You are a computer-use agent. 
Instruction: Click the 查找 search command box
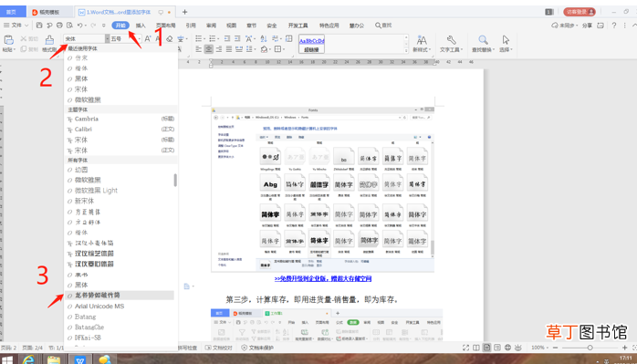[383, 26]
